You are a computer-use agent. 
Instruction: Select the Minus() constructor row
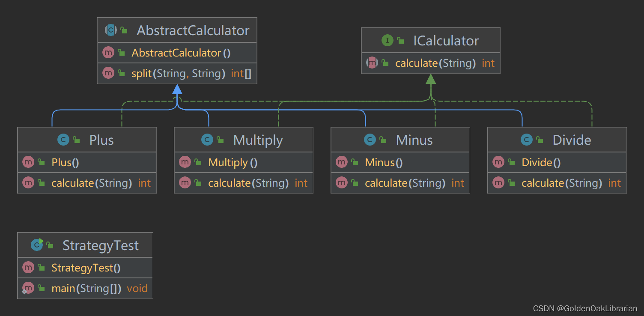(400, 162)
